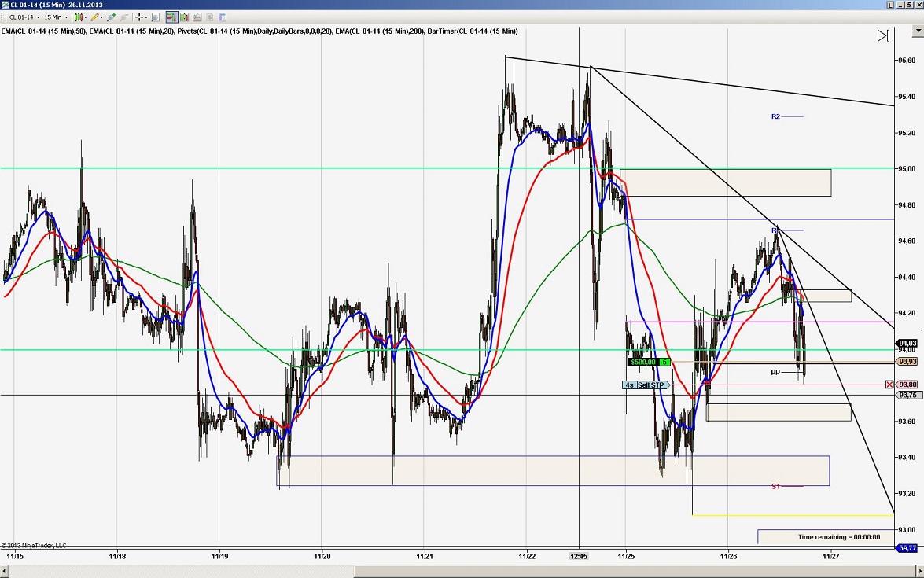Toggle the highlighted Chart Trader panel icon
The image size is (924, 578).
tap(171, 17)
